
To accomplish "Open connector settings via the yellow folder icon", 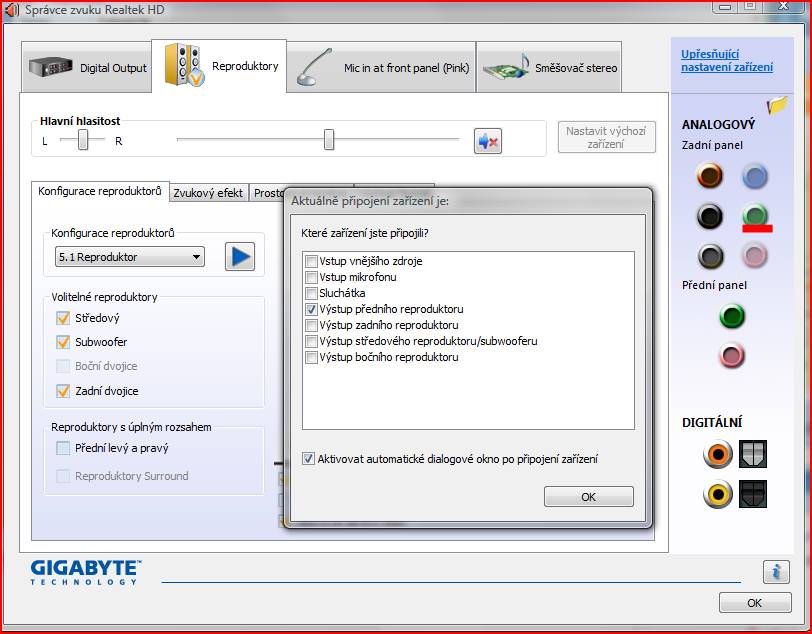I will point(777,105).
